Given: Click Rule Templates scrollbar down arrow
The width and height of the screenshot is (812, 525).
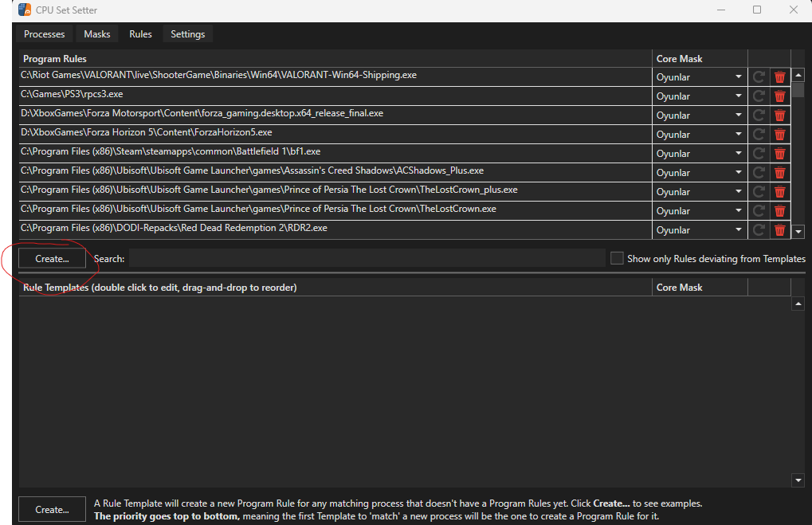Looking at the screenshot, I should click(x=798, y=480).
